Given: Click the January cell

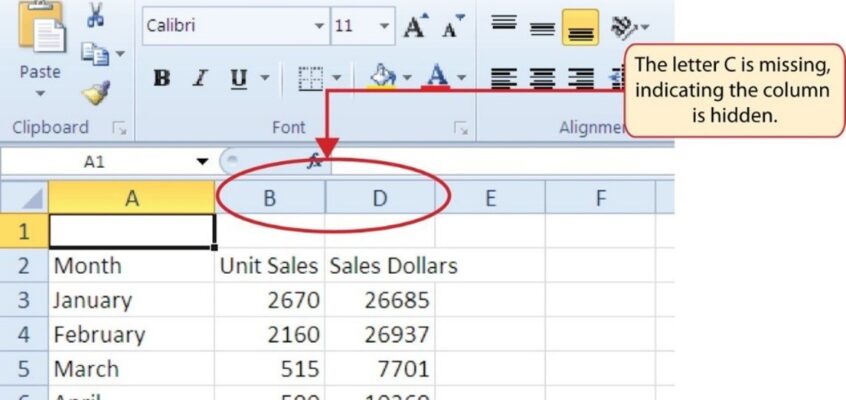Looking at the screenshot, I should tap(132, 300).
